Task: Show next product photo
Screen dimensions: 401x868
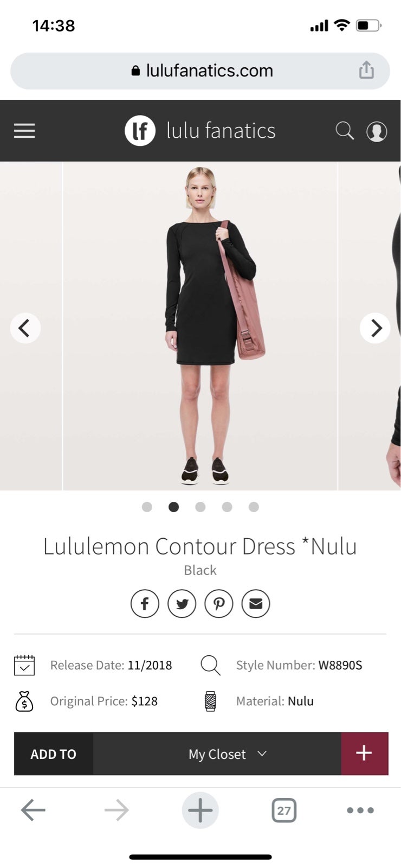Action: [x=375, y=328]
